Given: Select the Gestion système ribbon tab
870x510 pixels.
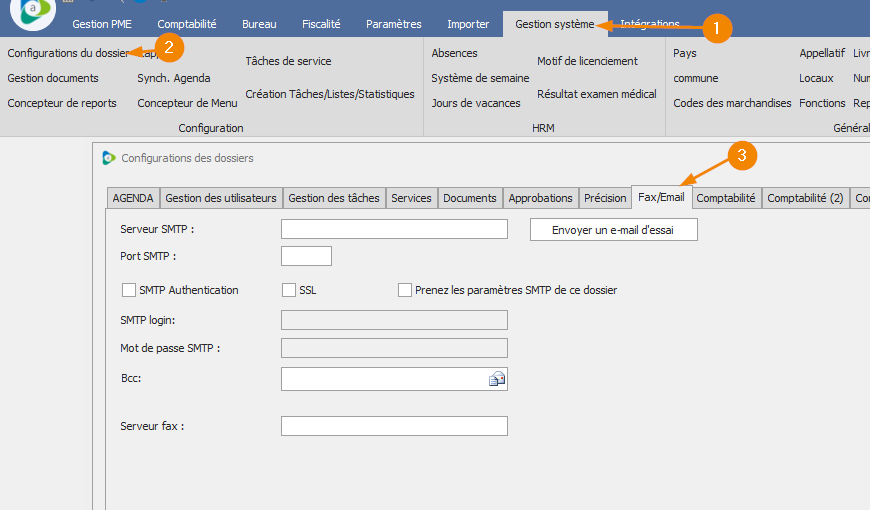Looking at the screenshot, I should (555, 24).
